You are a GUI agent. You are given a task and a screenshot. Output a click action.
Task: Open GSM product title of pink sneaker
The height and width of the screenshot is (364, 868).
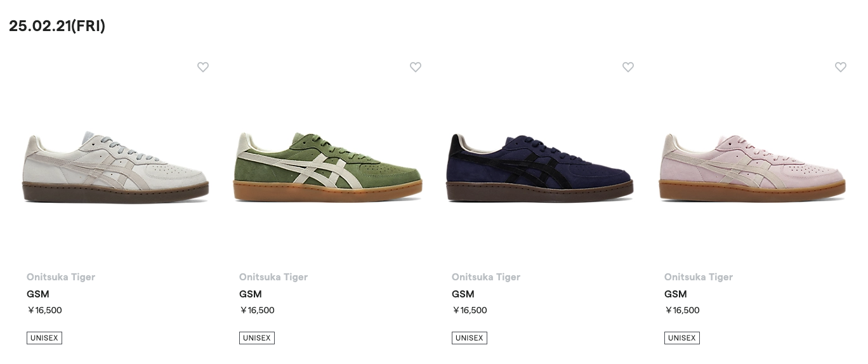pyautogui.click(x=676, y=294)
